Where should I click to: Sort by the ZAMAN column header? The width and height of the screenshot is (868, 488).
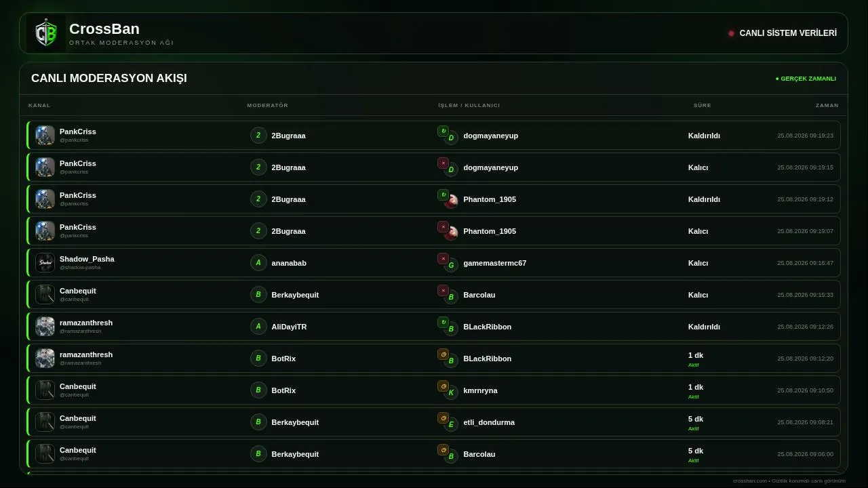tap(827, 105)
